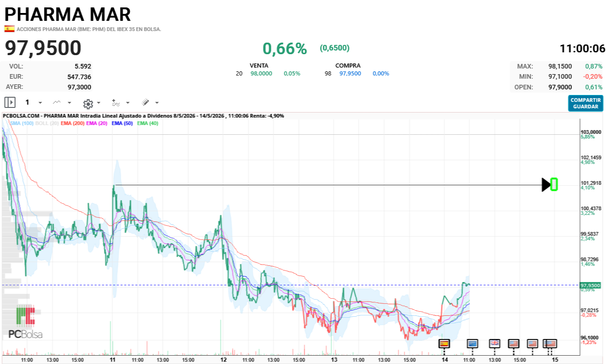The height and width of the screenshot is (364, 608).
Task: Toggle the EMA (200) indicator legend
Action: pyautogui.click(x=72, y=123)
